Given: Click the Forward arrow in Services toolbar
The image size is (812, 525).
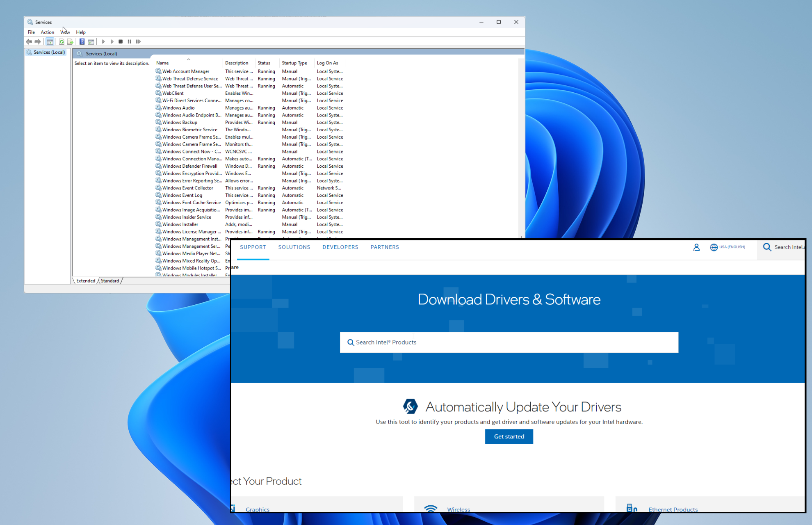Looking at the screenshot, I should point(38,41).
